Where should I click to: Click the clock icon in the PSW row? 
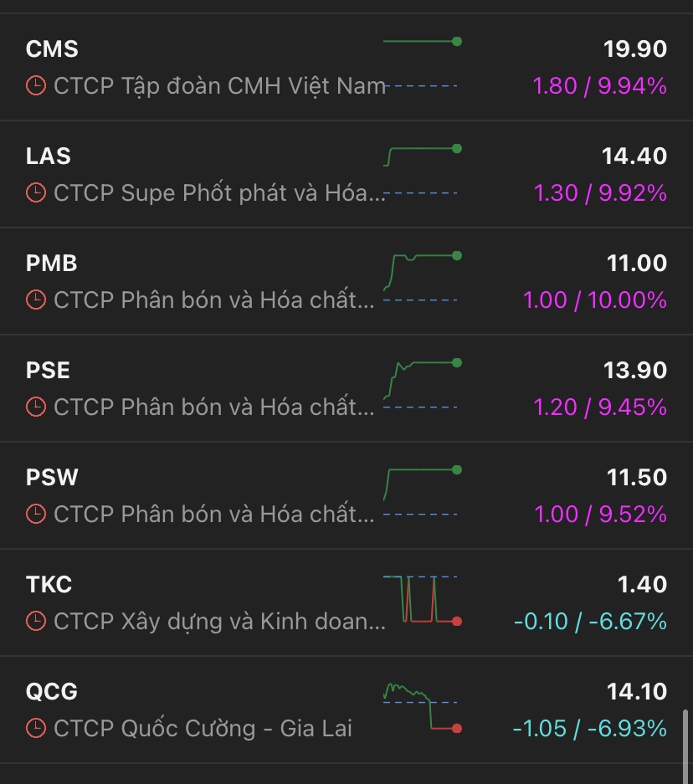[36, 514]
